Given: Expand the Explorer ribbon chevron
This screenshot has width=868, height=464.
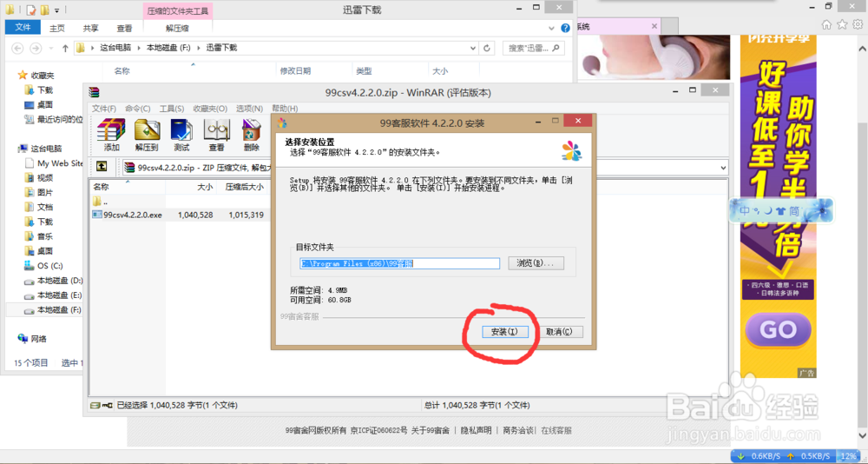Looking at the screenshot, I should [x=551, y=28].
